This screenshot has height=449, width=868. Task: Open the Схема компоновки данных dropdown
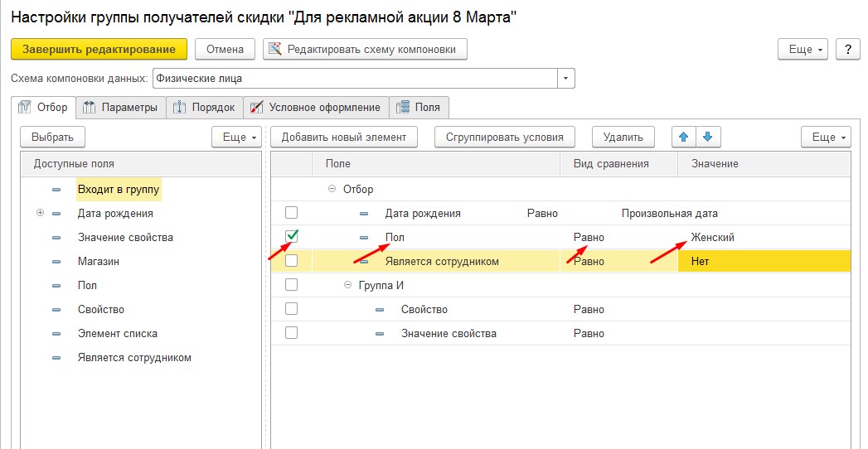pos(566,79)
